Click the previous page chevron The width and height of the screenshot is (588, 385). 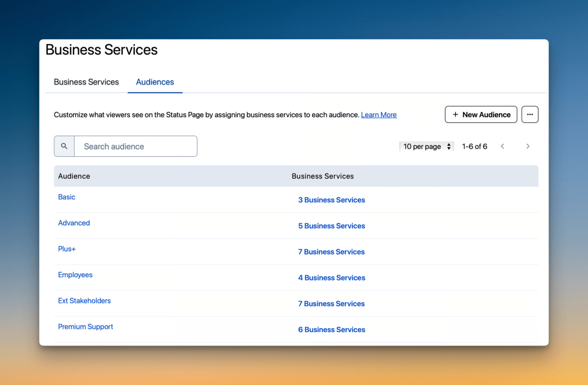502,146
